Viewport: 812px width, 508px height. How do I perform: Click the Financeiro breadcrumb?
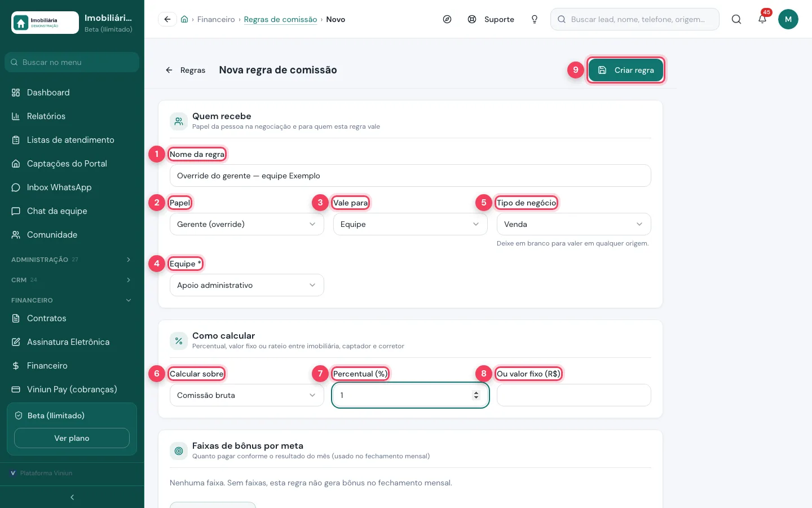(216, 19)
